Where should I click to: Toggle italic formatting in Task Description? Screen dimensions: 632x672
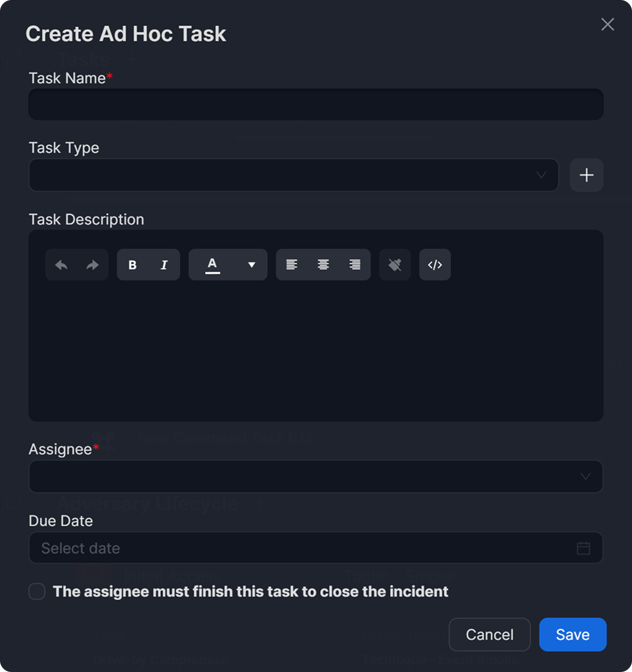(x=164, y=265)
